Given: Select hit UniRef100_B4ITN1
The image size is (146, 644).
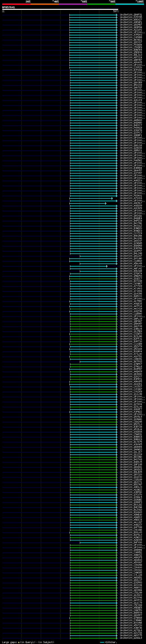Looking at the screenshot, I should [x=131, y=223].
